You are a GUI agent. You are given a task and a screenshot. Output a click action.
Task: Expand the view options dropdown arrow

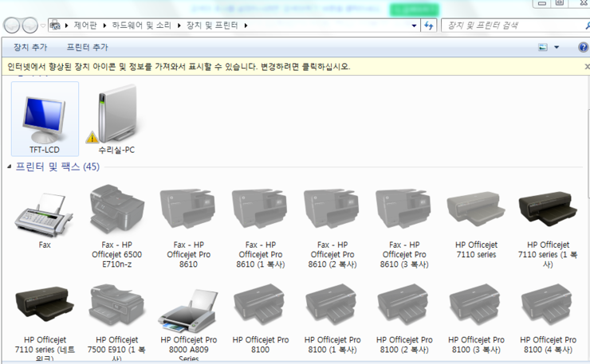pyautogui.click(x=557, y=48)
